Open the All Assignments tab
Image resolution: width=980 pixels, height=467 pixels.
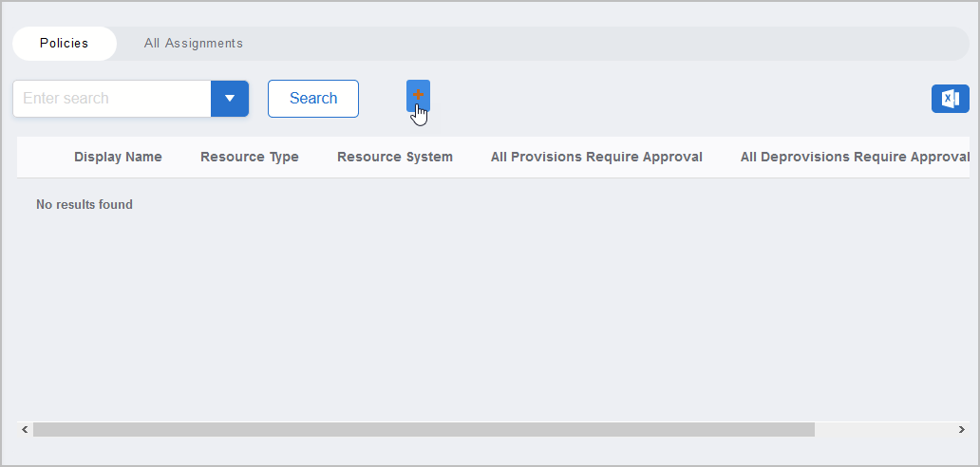pos(194,44)
